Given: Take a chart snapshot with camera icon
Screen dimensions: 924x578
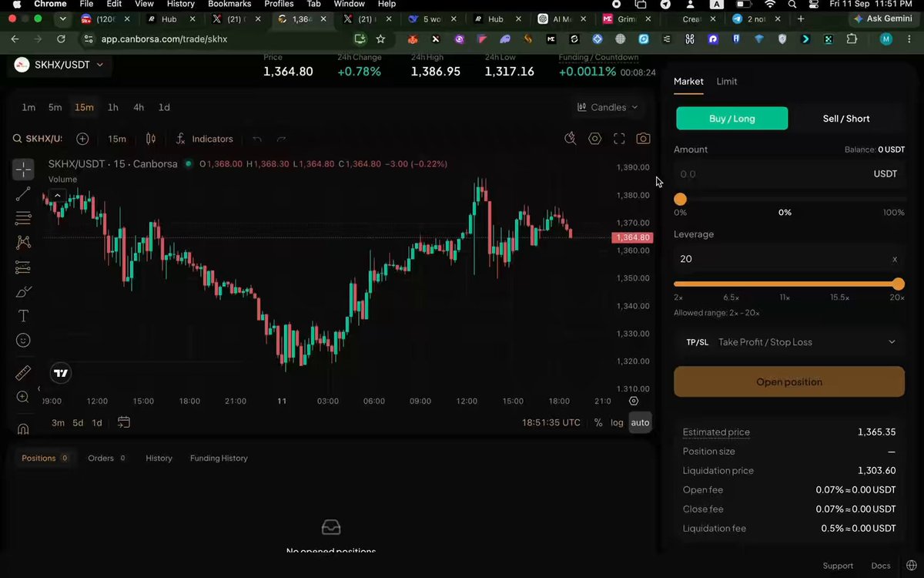Looking at the screenshot, I should (x=643, y=139).
